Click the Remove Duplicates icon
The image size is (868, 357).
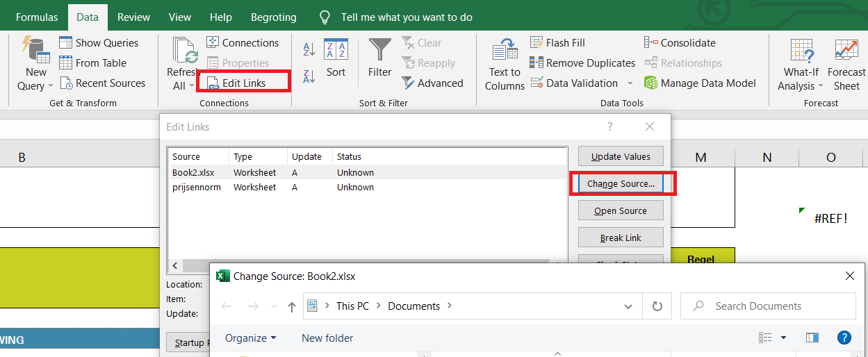pyautogui.click(x=537, y=63)
